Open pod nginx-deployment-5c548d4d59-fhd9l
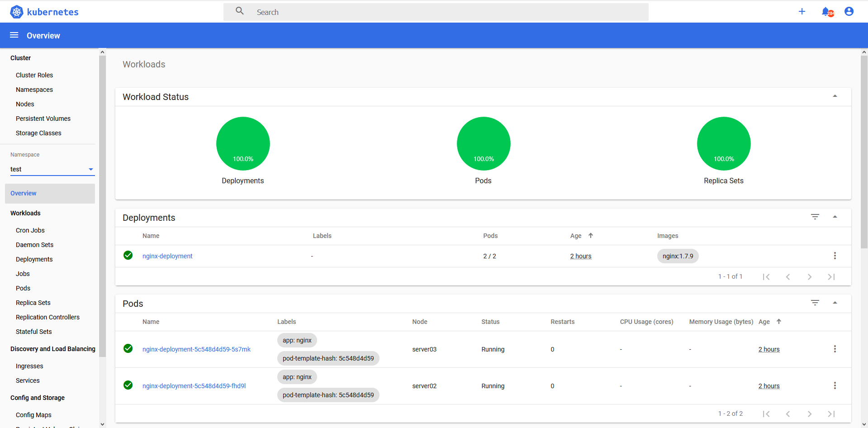 click(194, 386)
